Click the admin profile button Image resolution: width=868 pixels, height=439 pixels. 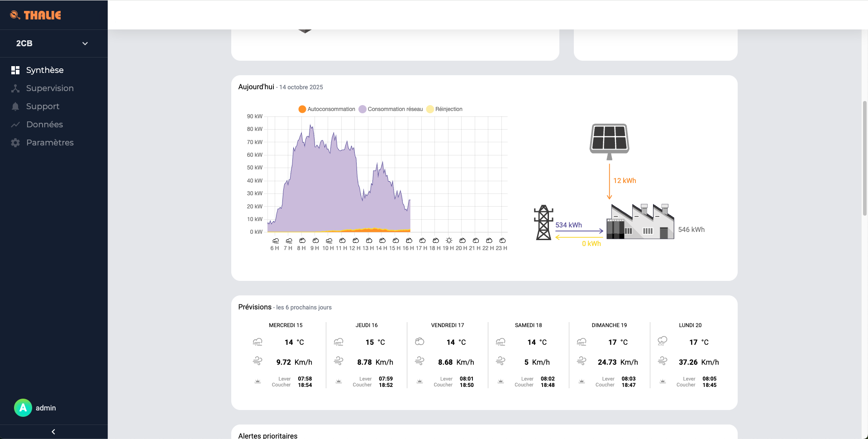pos(35,407)
